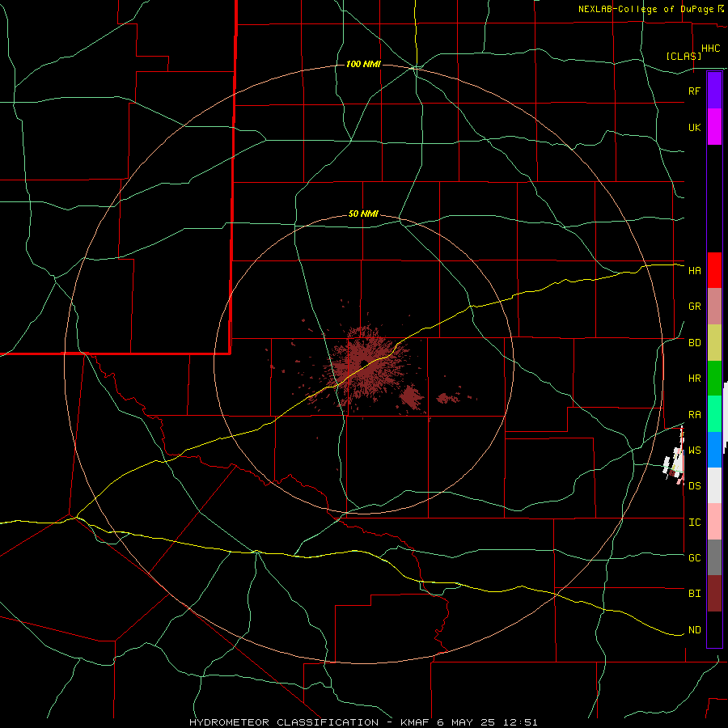
Task: Click the GR legend label
Action: tap(694, 307)
